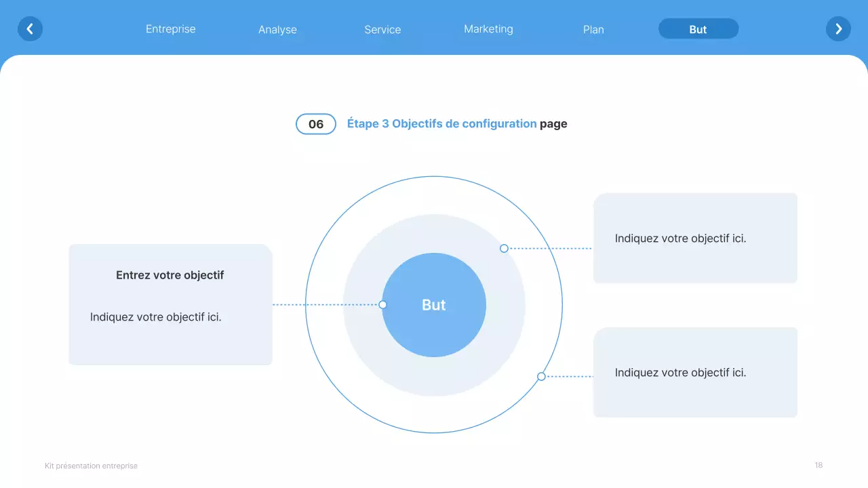The height and width of the screenshot is (488, 868).
Task: Click the connector dot beside the lower-right card
Action: (x=540, y=375)
